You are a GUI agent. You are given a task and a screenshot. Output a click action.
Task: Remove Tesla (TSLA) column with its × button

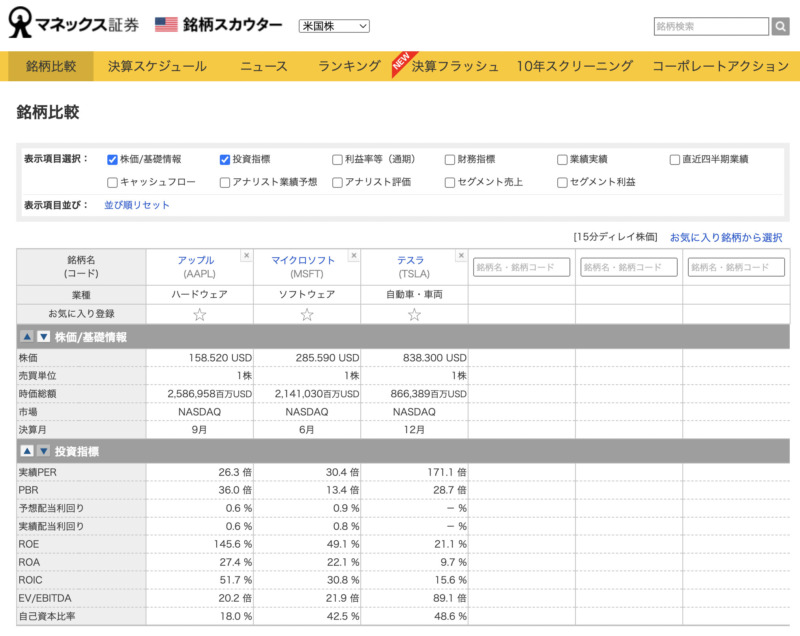(x=461, y=255)
